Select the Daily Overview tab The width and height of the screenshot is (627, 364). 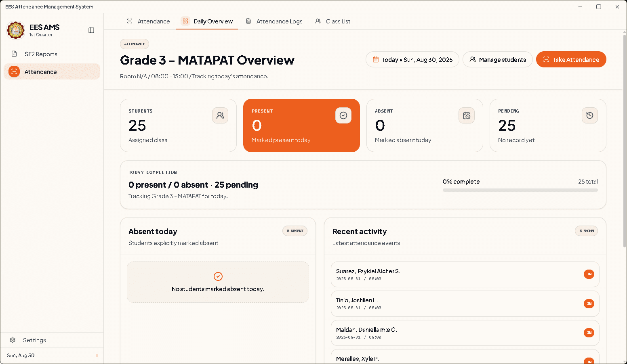[207, 21]
